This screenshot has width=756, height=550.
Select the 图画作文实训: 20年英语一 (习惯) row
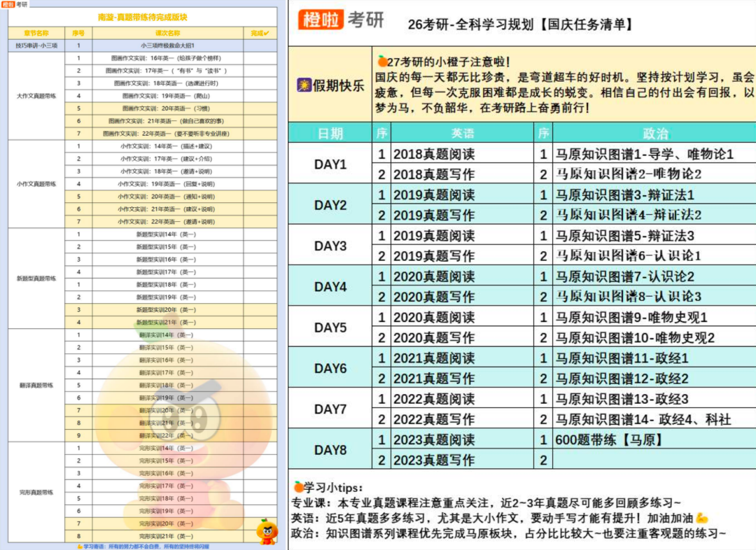click(168, 108)
